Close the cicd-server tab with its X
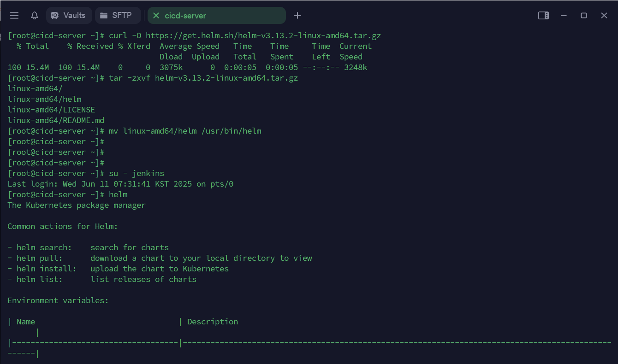Image resolution: width=618 pixels, height=364 pixels. tap(156, 16)
